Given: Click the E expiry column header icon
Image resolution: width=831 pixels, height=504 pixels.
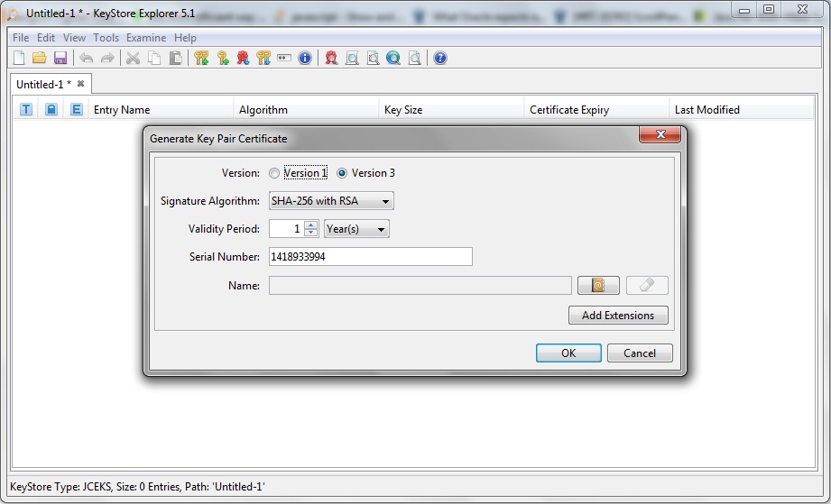Looking at the screenshot, I should pos(77,110).
